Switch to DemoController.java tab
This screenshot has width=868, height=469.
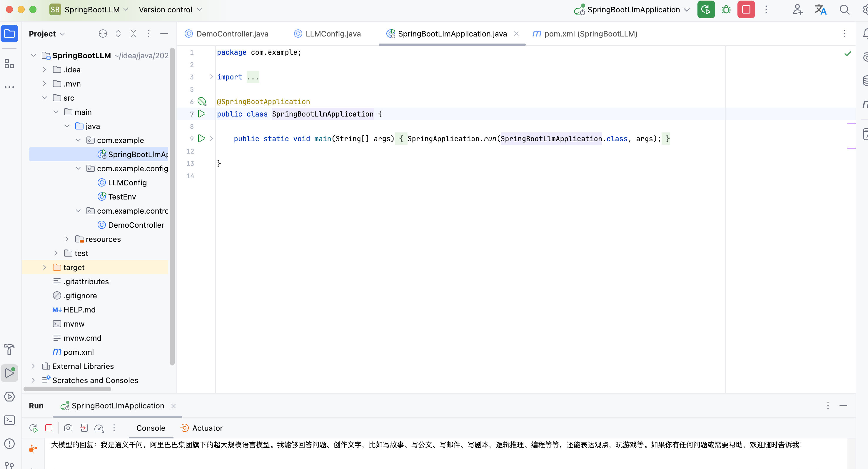click(232, 34)
